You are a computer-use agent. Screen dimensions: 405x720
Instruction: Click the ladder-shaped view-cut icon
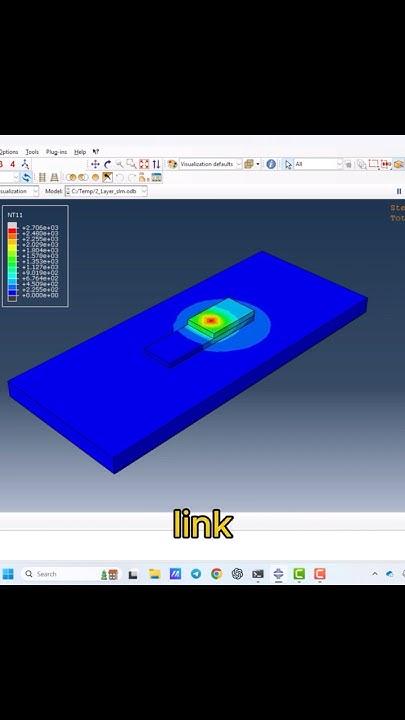click(x=42, y=177)
